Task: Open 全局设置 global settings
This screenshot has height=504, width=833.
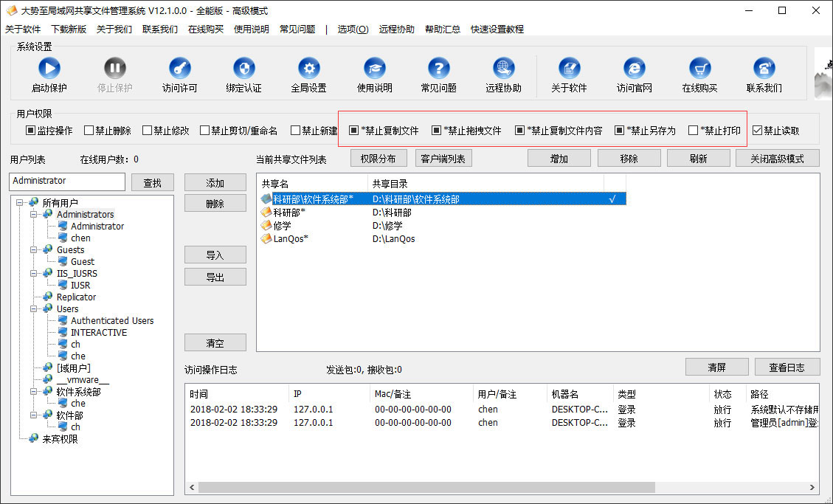Action: [308, 70]
